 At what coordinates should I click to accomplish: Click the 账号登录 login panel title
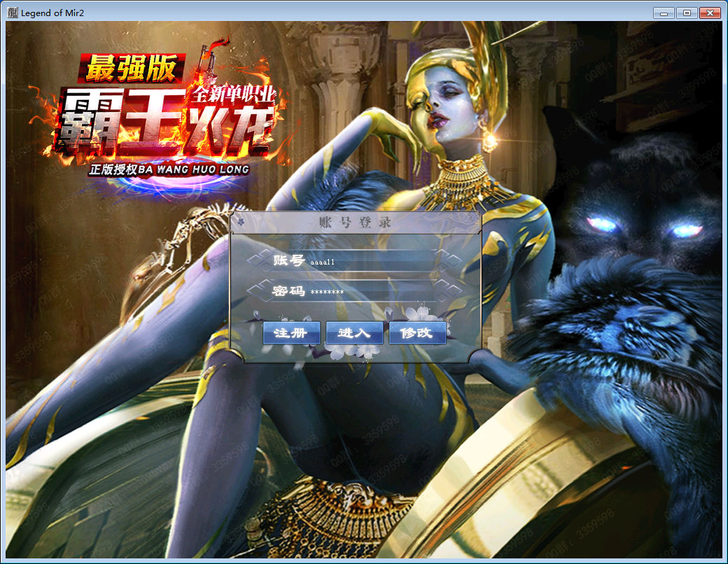click(355, 223)
